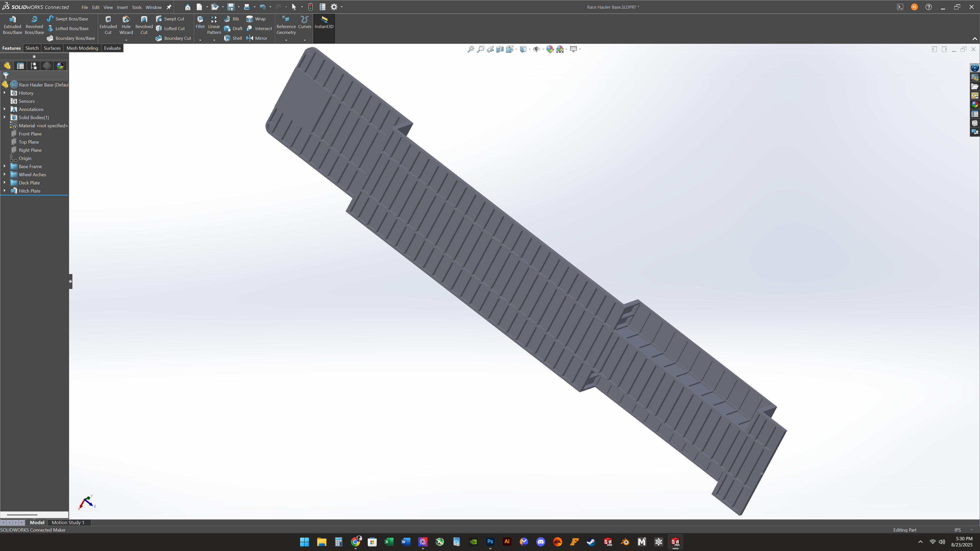Screen dimensions: 980x551
Task: Select the Intersect feature tool
Action: pos(259,29)
